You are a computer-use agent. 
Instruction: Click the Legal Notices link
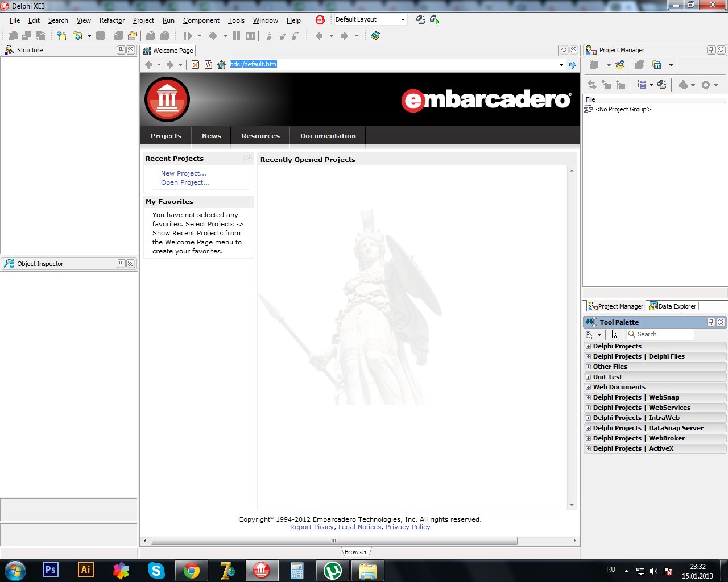click(360, 527)
